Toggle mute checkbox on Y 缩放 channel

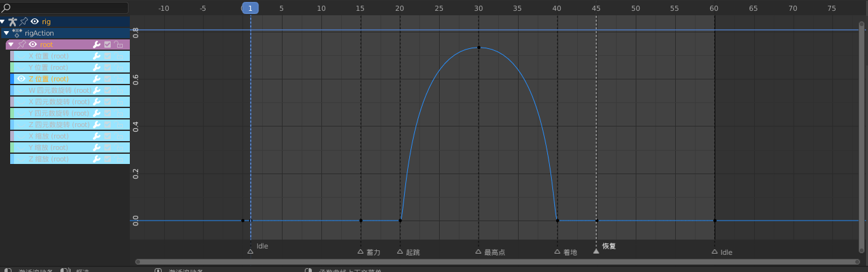click(x=108, y=147)
